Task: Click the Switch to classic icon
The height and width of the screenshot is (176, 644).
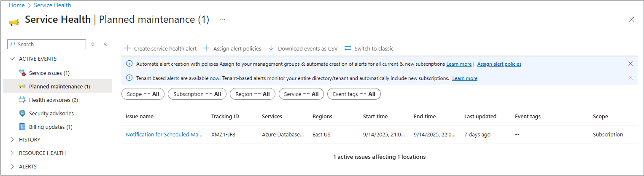Action: 348,48
